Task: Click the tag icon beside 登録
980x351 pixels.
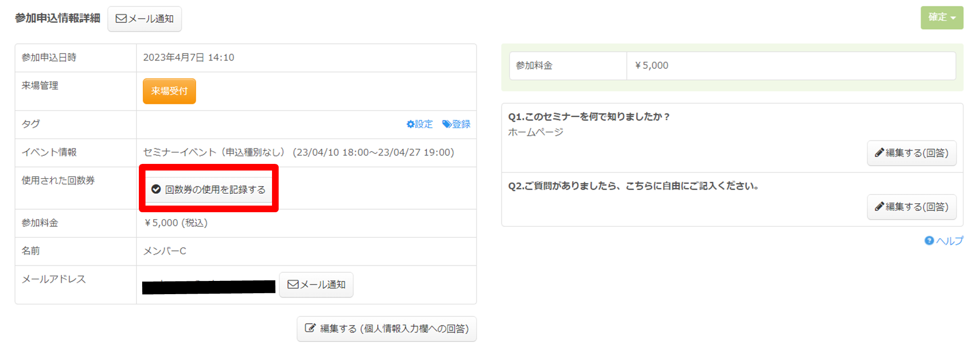Action: pyautogui.click(x=446, y=124)
